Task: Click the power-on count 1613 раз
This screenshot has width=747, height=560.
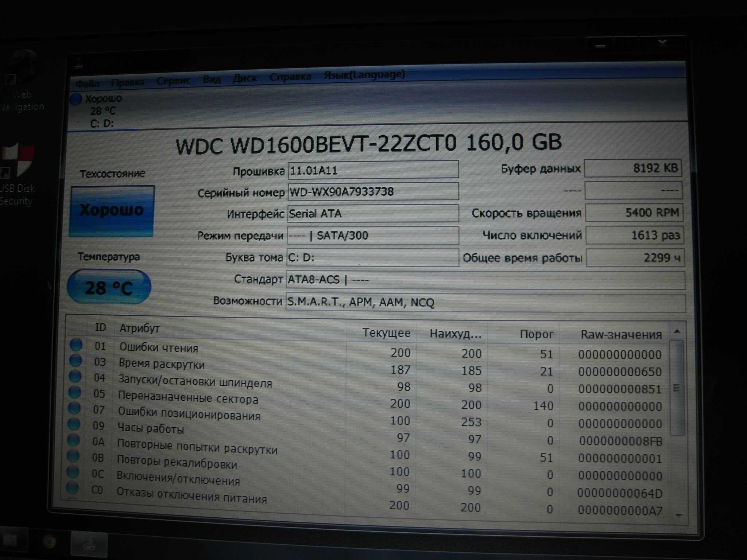Action: pos(635,235)
